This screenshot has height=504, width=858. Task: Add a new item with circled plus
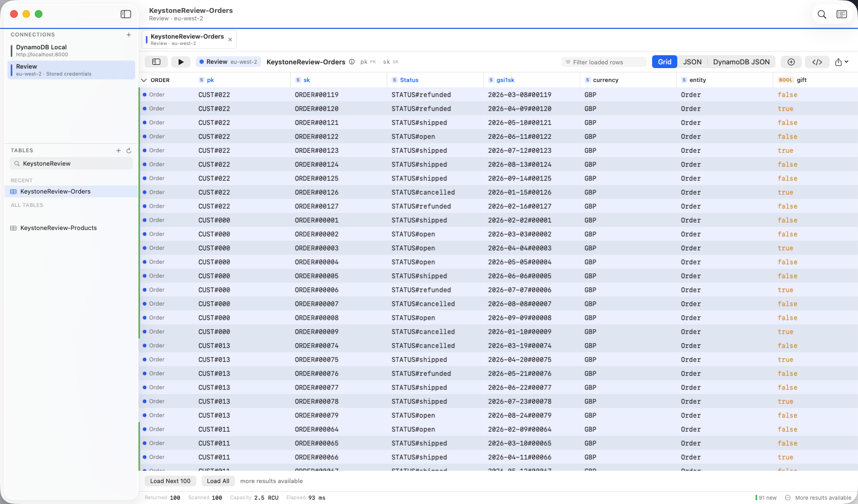(791, 62)
